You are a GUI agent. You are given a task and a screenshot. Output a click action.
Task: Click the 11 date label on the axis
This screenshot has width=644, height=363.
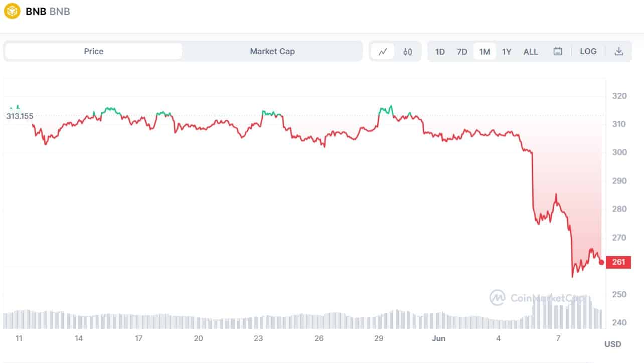point(19,338)
